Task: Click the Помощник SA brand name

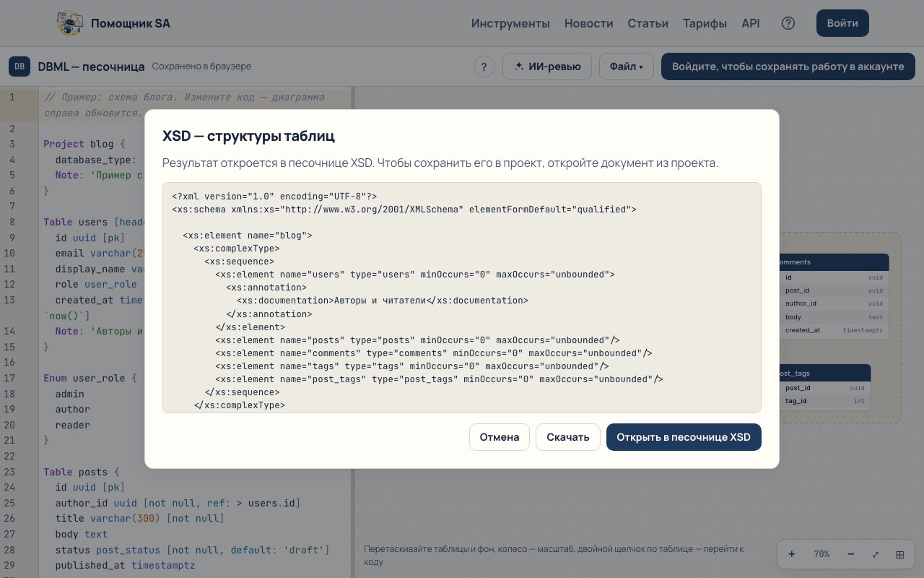Action: point(131,23)
